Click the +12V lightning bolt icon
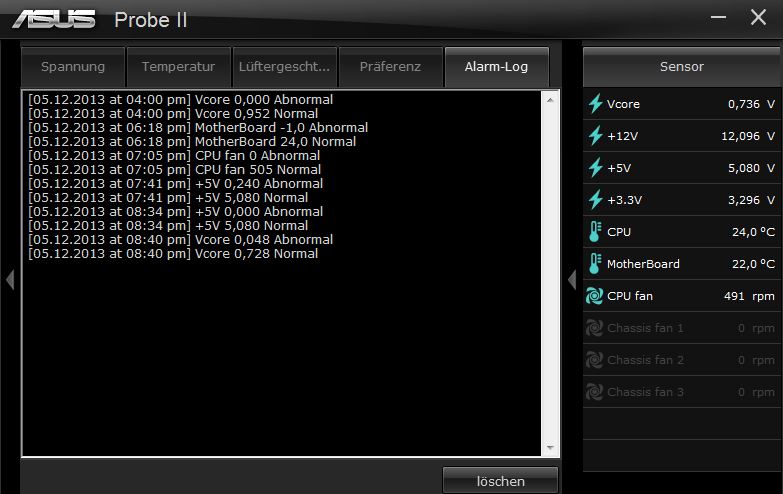783x494 pixels. point(595,136)
